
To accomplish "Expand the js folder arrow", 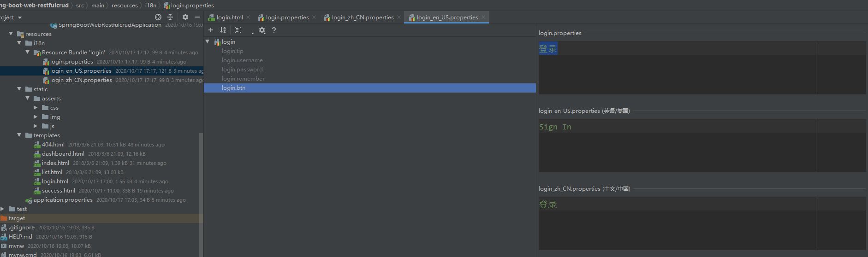I will click(x=36, y=126).
